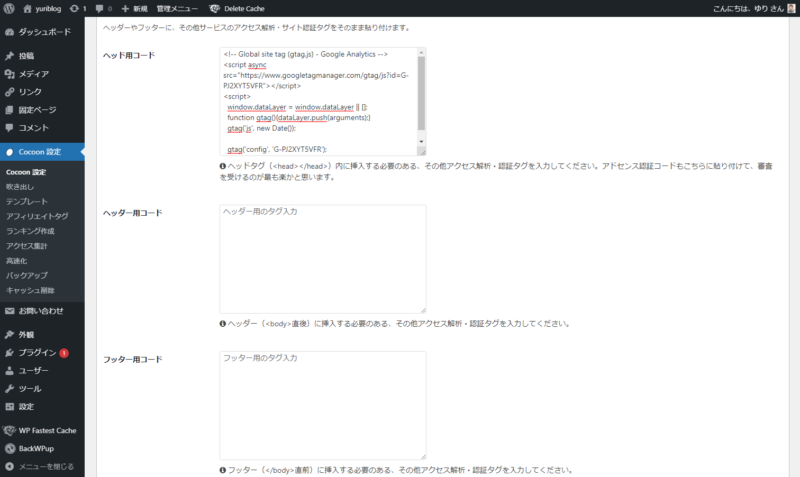Click the コメント speech bubble icon in sidebar
Screen dimensions: 800x477
coord(9,128)
